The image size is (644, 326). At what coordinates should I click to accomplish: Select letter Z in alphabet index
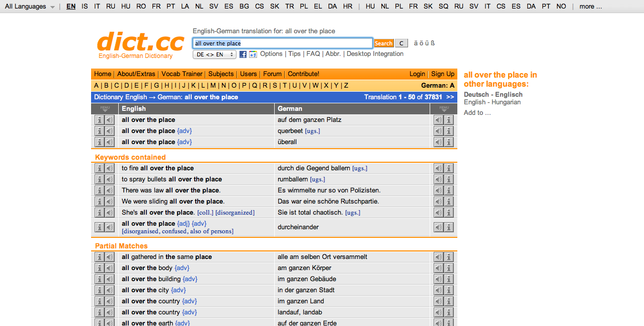point(346,86)
